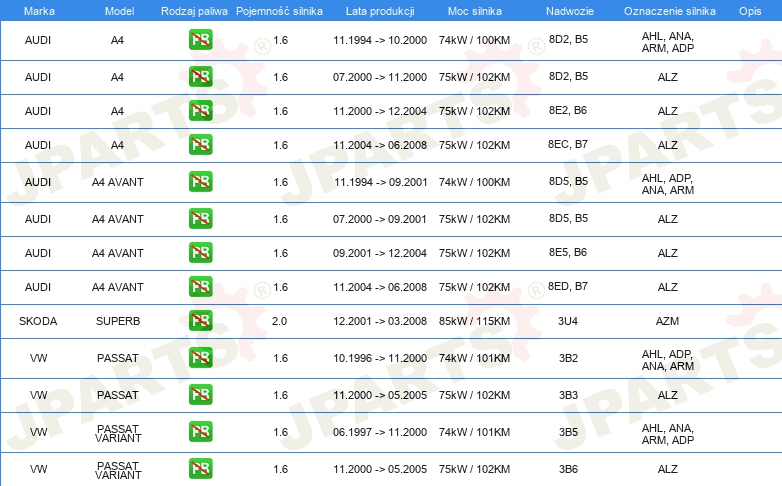Click the fuel icon in the A4 AVANT 07.2000 row
This screenshot has width=782, height=486.
200,218
